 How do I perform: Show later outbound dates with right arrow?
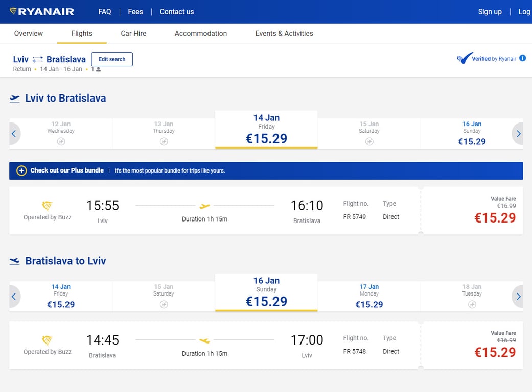518,134
